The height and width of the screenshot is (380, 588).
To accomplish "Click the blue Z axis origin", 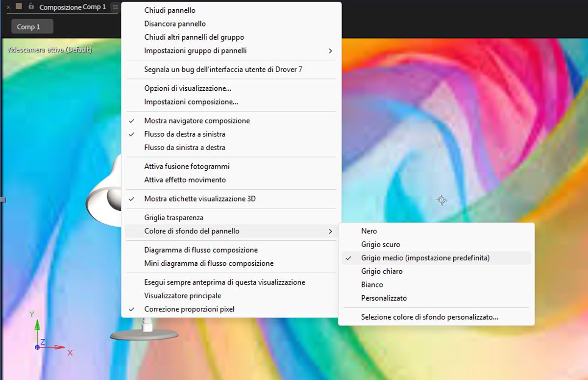I will click(37, 347).
